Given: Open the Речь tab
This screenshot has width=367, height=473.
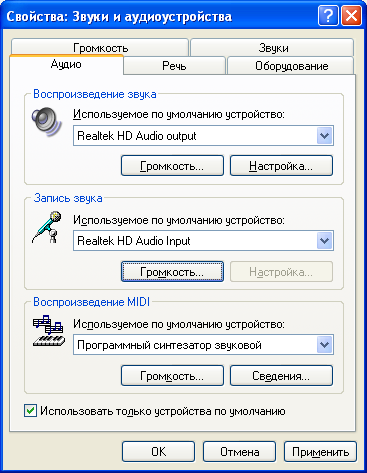Looking at the screenshot, I should (x=174, y=66).
